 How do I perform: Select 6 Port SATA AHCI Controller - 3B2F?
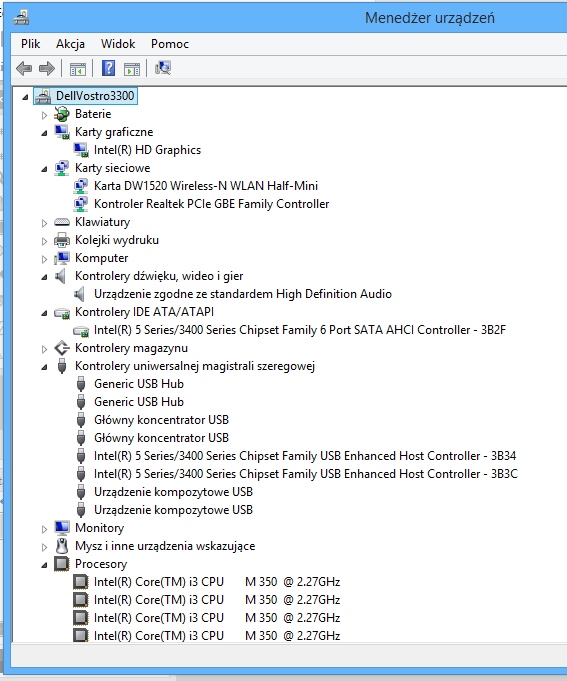click(x=300, y=330)
